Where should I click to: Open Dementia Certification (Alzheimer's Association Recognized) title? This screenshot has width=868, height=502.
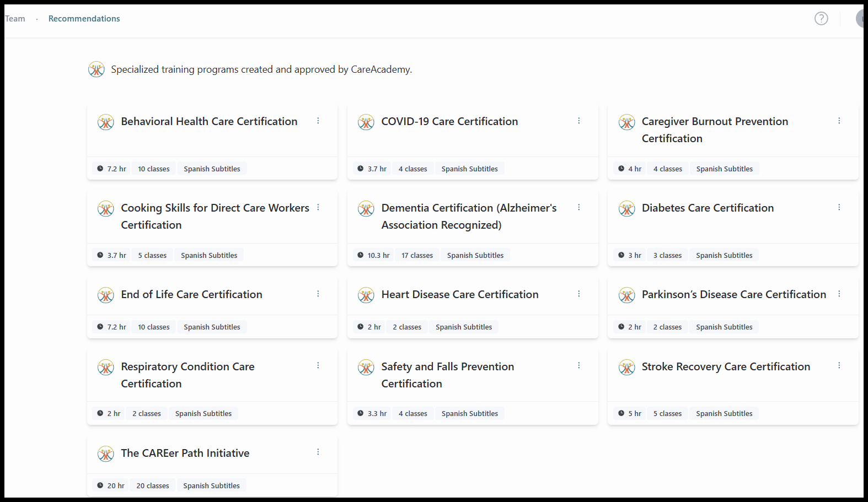coord(469,216)
